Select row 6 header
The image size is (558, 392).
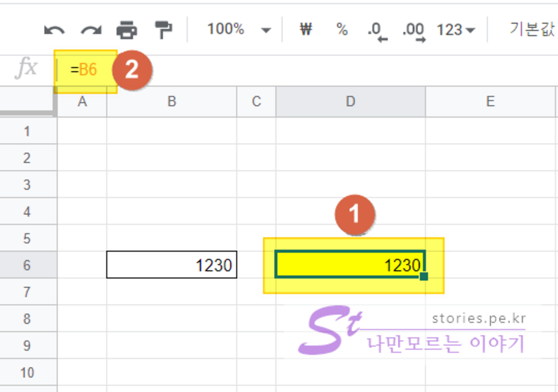(27, 265)
